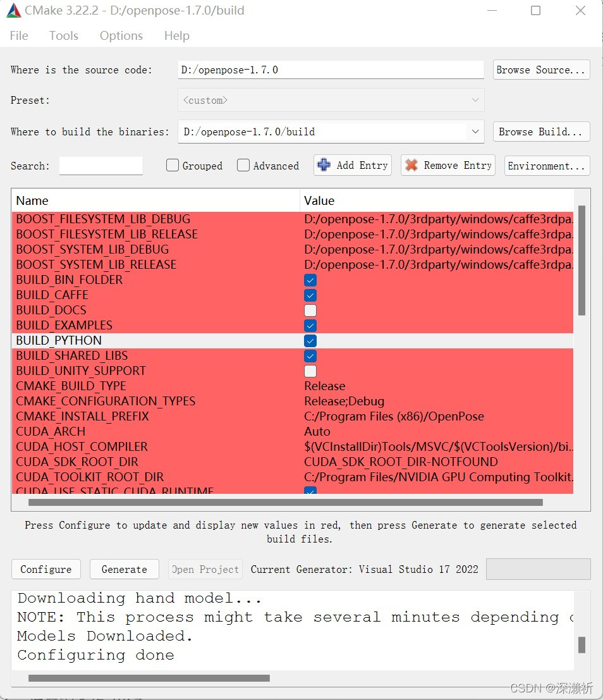Click Browse Source to pick source folder

[x=541, y=70]
